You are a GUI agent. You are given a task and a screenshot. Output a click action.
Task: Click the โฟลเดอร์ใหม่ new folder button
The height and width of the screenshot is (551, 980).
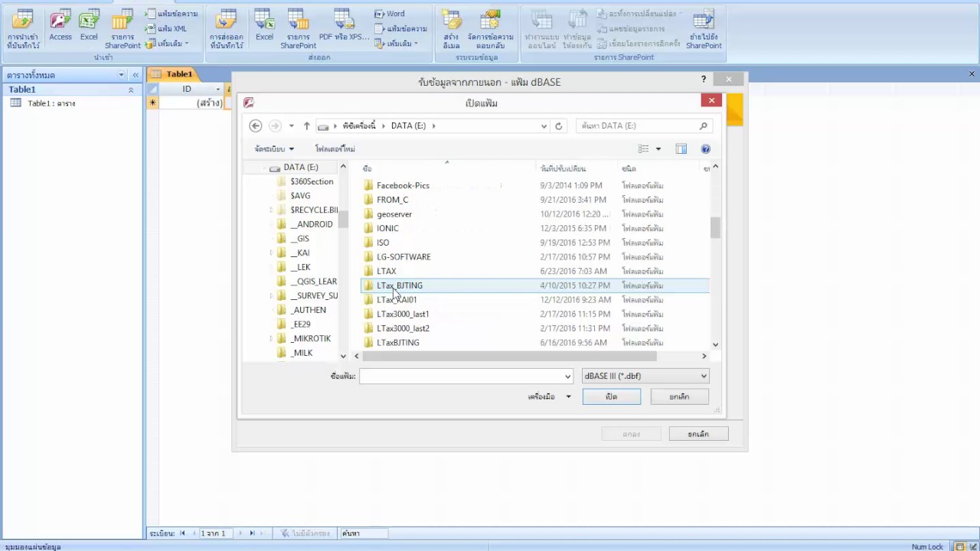(335, 148)
